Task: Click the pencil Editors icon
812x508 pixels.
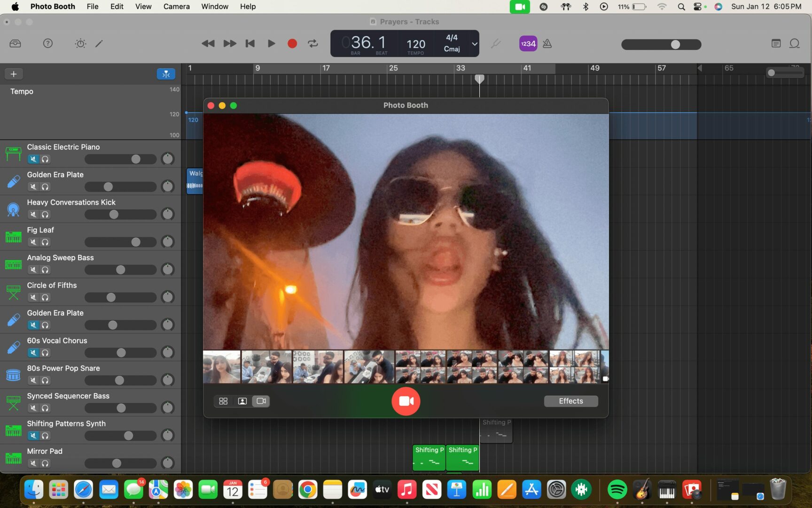Action: click(99, 44)
